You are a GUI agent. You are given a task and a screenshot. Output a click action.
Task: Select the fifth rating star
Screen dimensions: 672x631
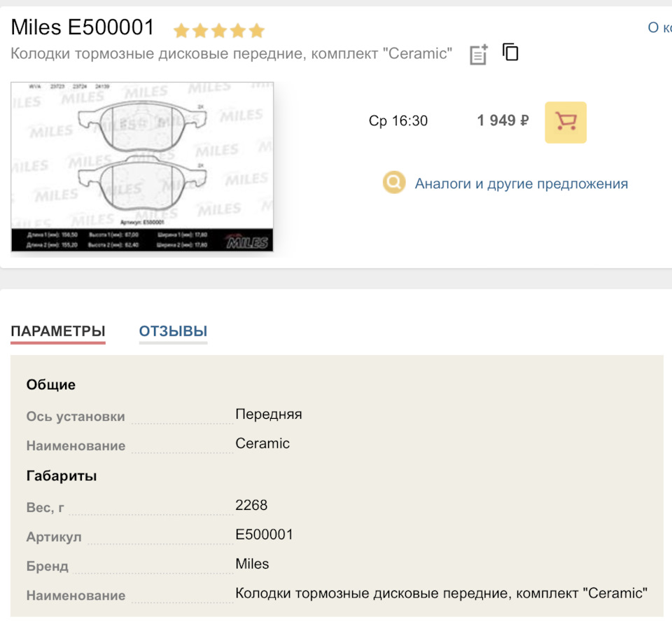pos(257,30)
